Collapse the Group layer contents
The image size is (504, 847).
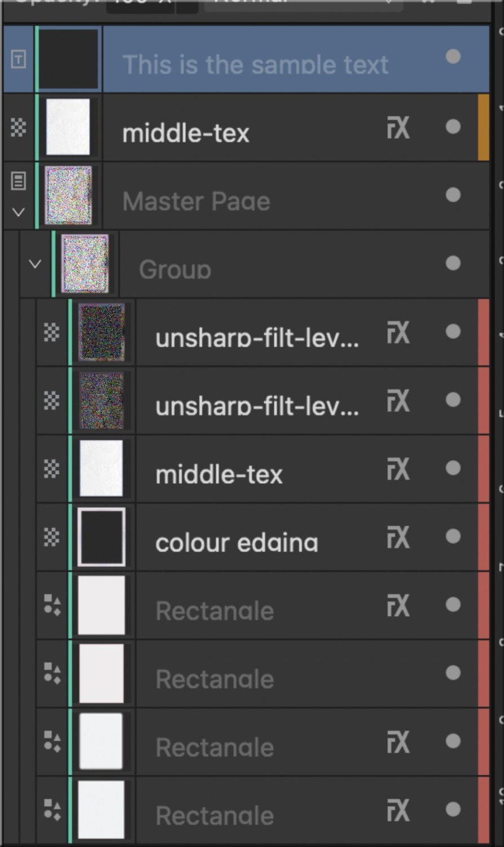click(35, 264)
